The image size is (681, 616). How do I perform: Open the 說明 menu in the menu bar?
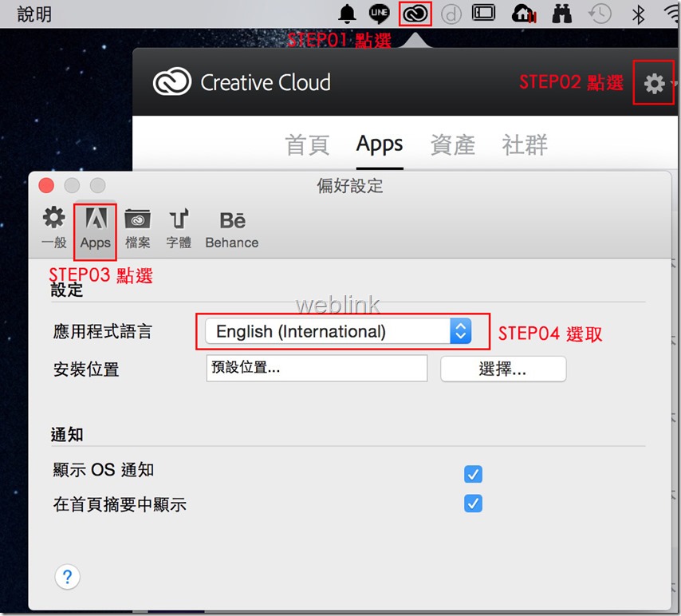coord(34,14)
